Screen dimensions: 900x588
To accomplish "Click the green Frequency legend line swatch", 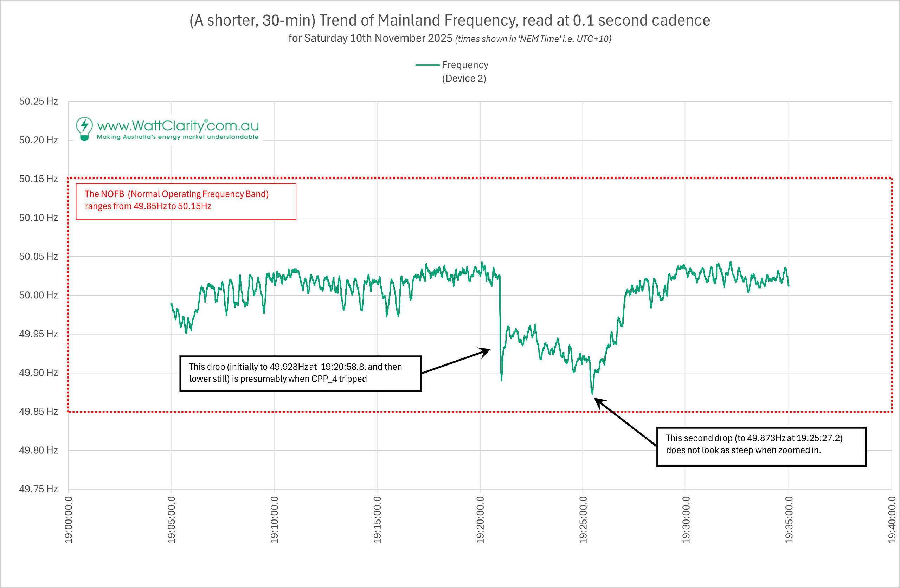I will pos(427,65).
